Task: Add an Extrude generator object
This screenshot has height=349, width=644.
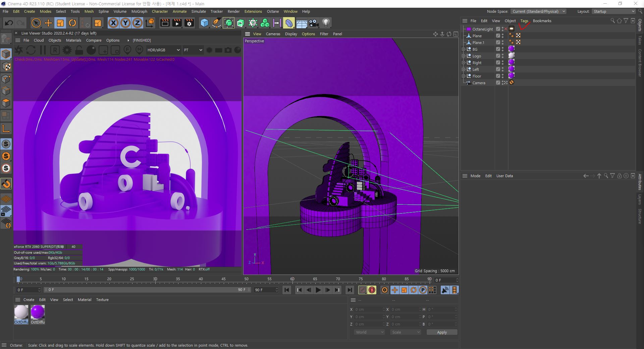Action: pyautogui.click(x=241, y=23)
